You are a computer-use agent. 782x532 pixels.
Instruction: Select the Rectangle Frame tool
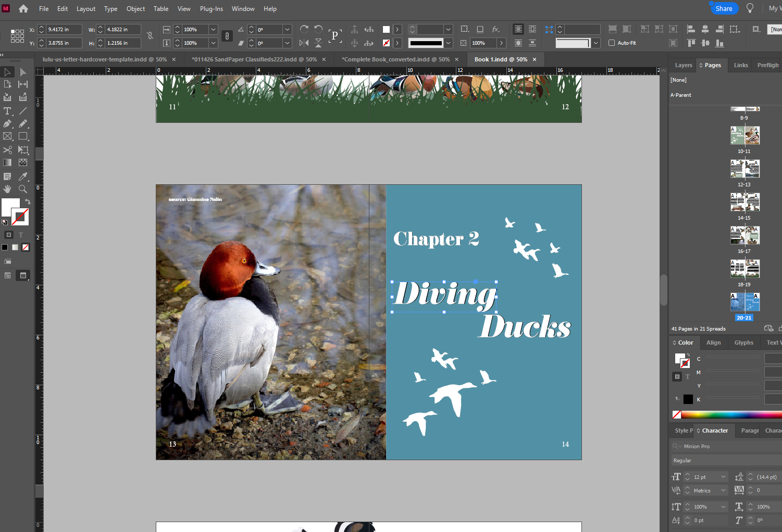(8, 136)
